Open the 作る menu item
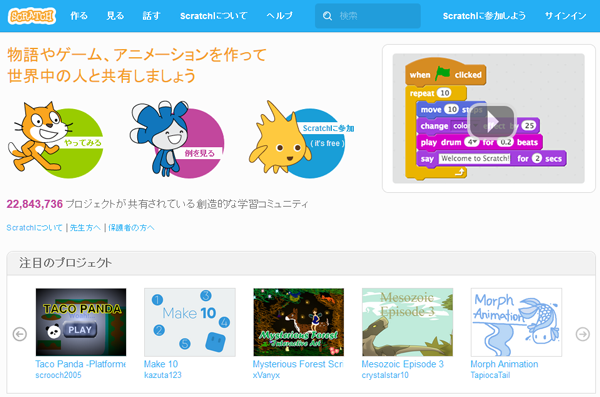600x397 pixels. [79, 16]
